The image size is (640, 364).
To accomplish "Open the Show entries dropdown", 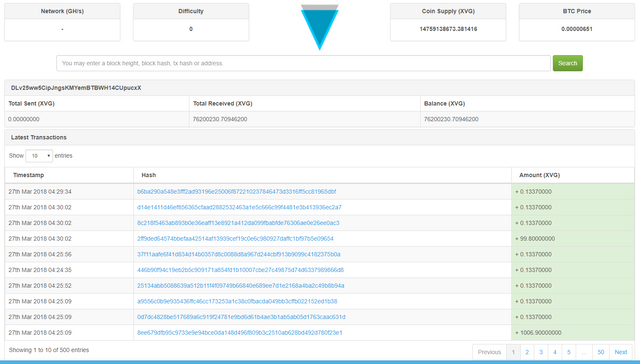I will (x=39, y=156).
